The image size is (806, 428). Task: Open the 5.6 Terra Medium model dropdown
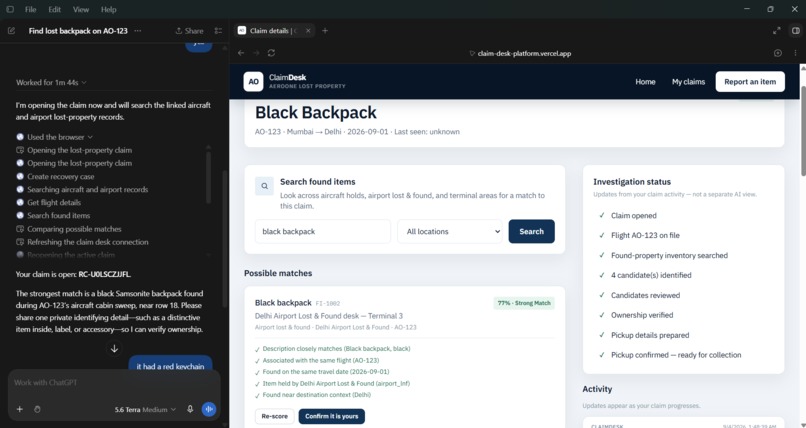pos(145,410)
